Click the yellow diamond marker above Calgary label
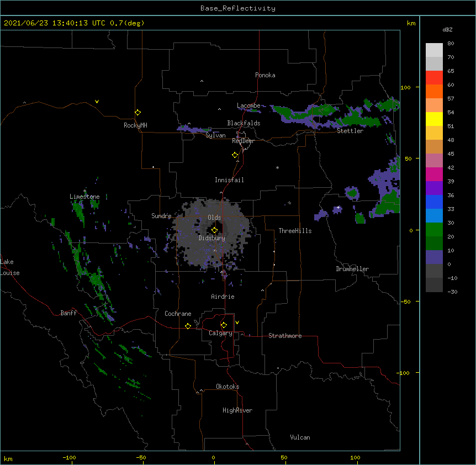476x465 pixels. [224, 325]
